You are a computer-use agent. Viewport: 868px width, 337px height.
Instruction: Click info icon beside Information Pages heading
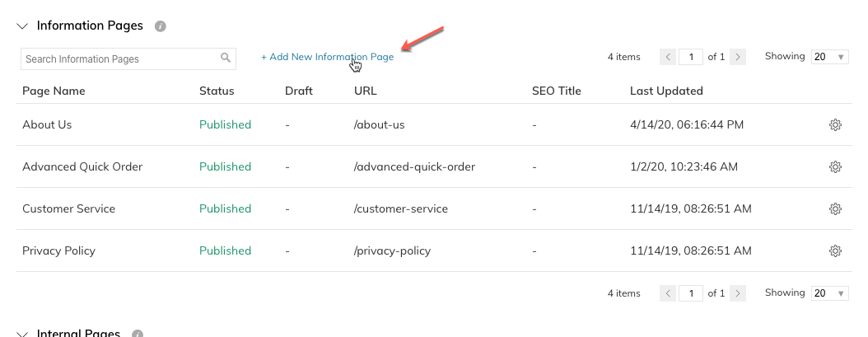[x=161, y=26]
